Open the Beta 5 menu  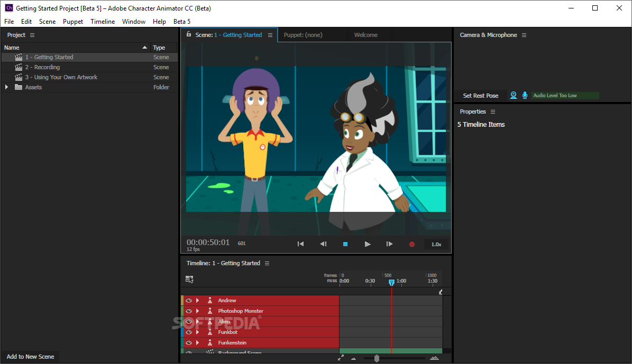[182, 22]
